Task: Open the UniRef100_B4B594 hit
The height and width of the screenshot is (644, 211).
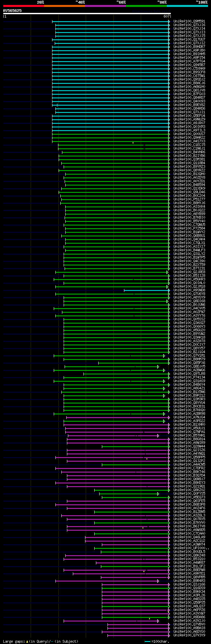Action: click(x=189, y=185)
